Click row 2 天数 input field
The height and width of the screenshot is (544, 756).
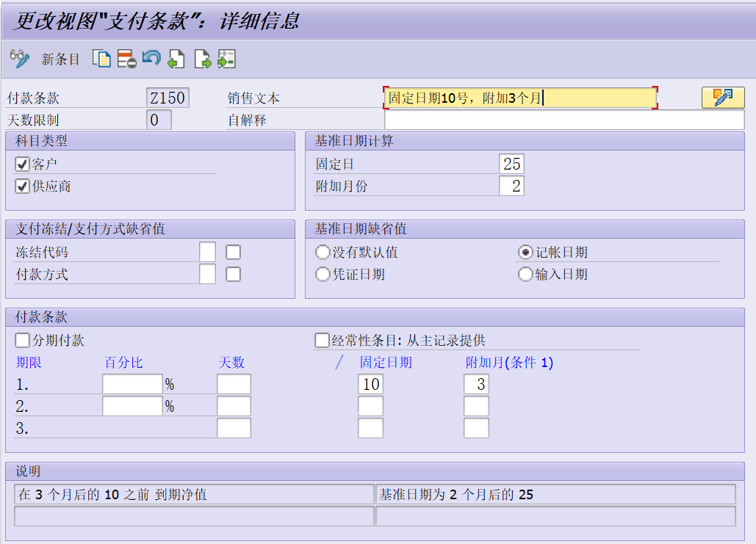pyautogui.click(x=234, y=406)
